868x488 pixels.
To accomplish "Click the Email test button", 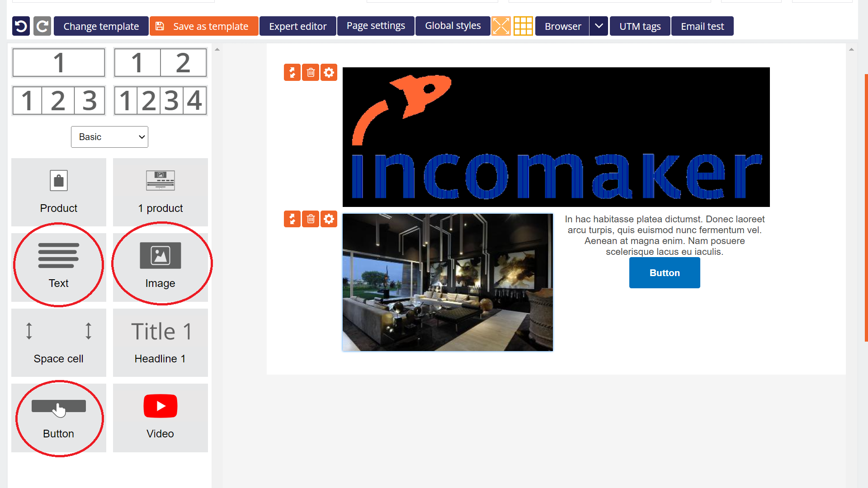I will point(702,26).
